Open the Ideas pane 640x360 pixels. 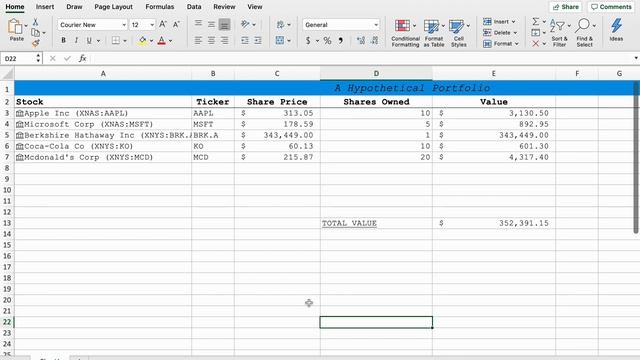click(616, 30)
